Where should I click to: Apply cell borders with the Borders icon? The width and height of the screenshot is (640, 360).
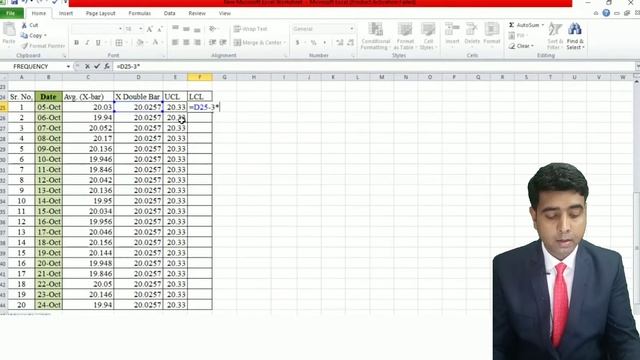pos(119,42)
